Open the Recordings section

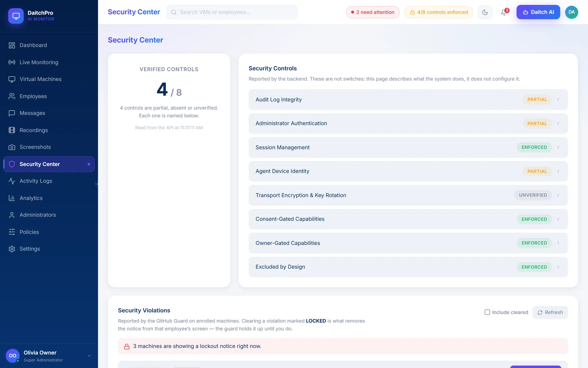coord(49,130)
